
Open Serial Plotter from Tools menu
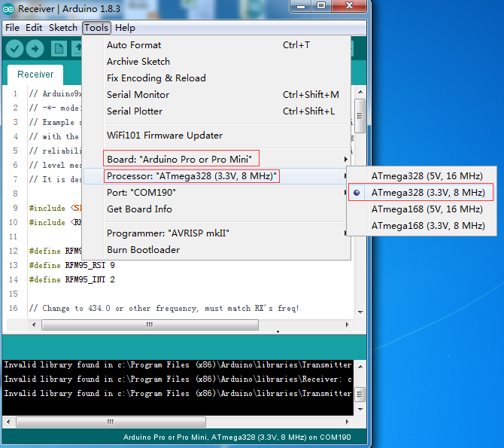217,111
